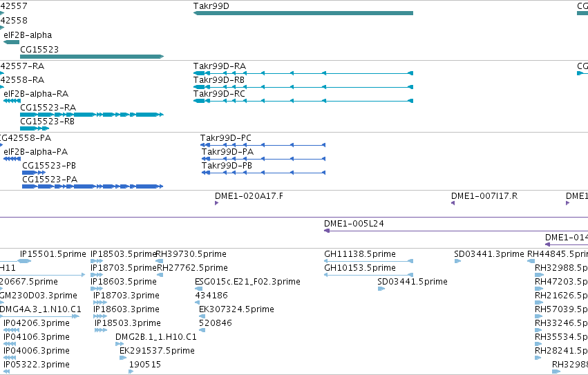Select the ESG015c.E21_F02.3prime EST arrow

199,289
